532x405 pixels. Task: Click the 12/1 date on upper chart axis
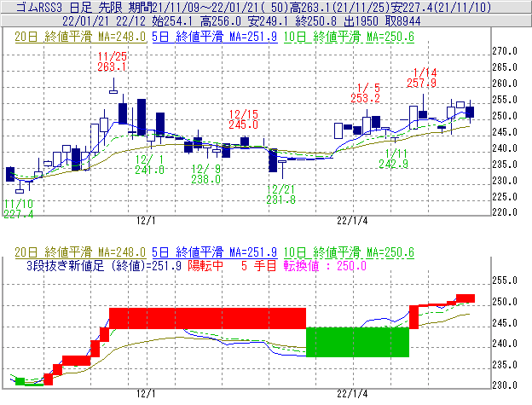pyautogui.click(x=146, y=221)
